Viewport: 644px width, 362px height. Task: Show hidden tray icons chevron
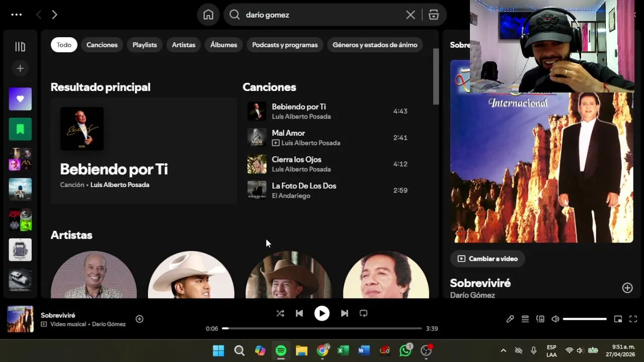tap(503, 350)
